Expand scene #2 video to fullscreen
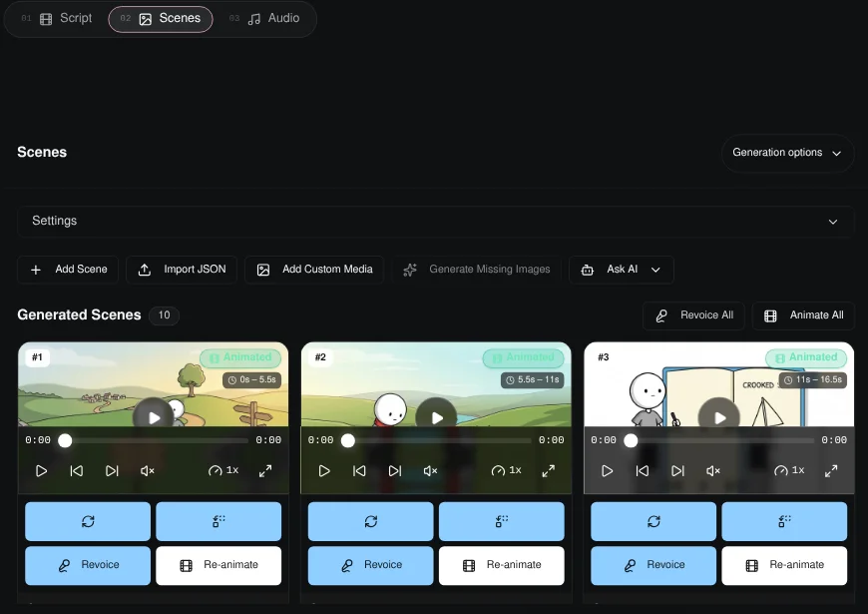The width and height of the screenshot is (868, 614). [x=549, y=471]
